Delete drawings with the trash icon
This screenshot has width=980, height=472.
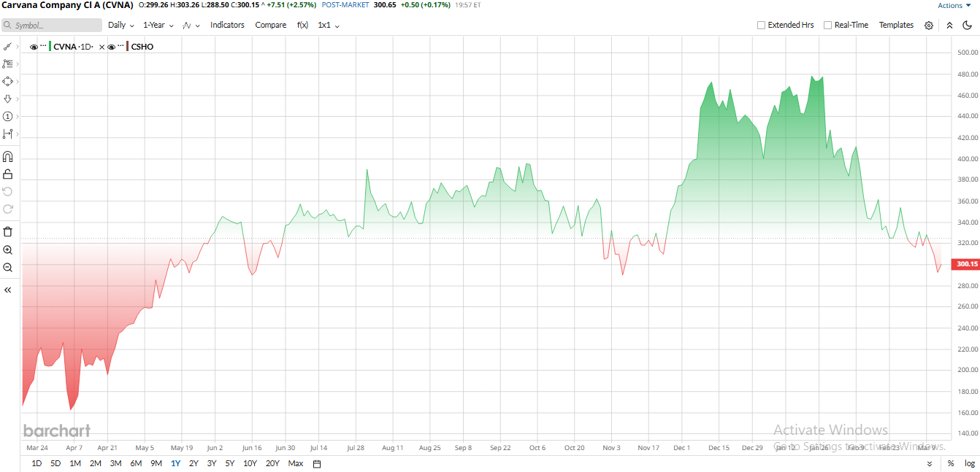tap(8, 232)
